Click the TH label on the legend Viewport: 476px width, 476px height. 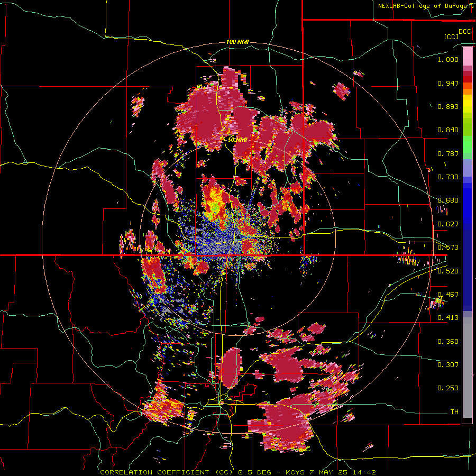pos(454,412)
